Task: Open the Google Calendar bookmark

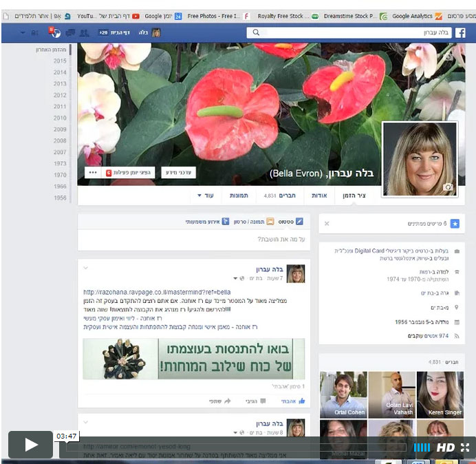Action: [x=163, y=16]
